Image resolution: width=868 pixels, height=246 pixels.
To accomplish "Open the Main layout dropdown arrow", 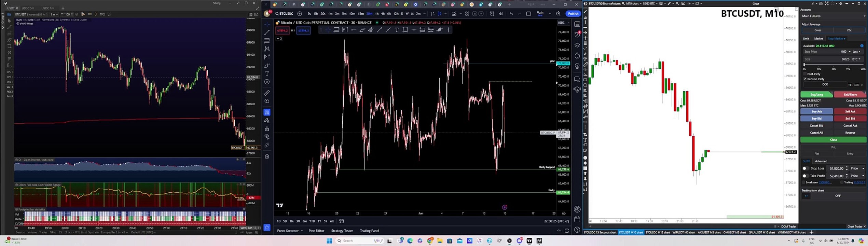I will [550, 14].
